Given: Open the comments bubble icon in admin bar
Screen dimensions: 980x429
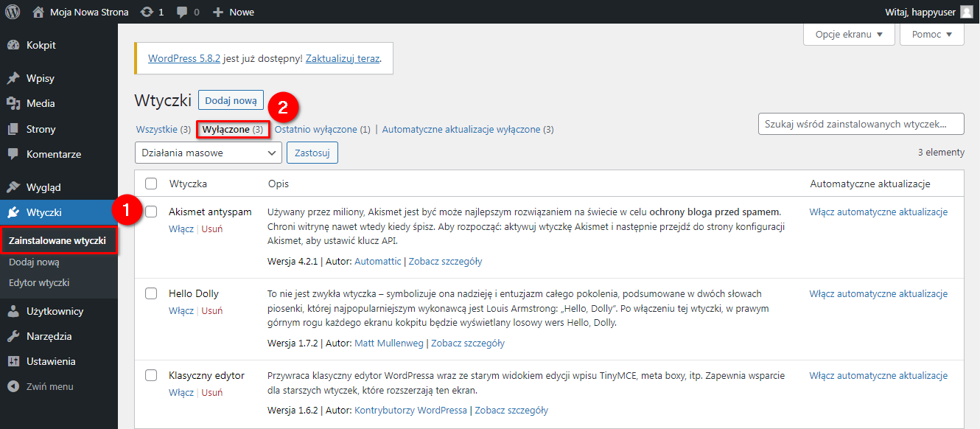Looking at the screenshot, I should [x=182, y=13].
